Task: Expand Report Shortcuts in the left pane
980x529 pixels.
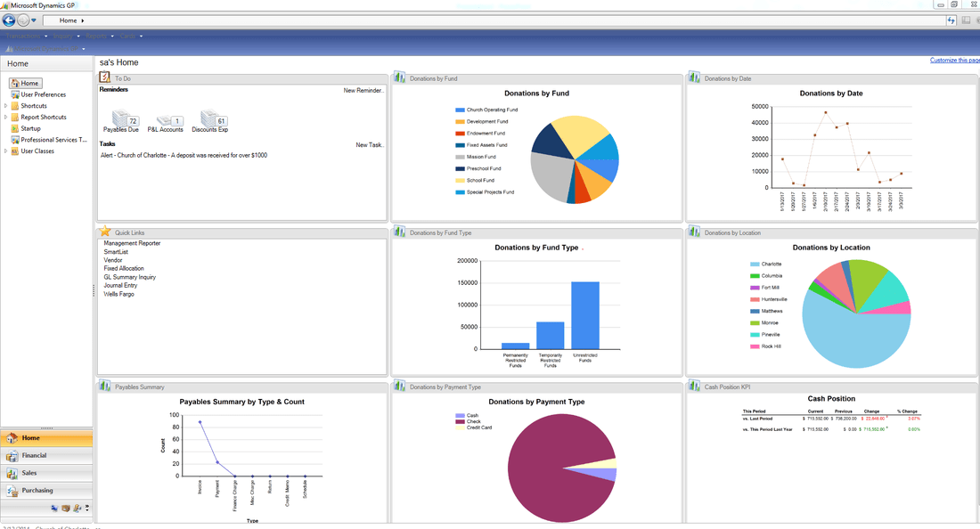Action: tap(7, 117)
